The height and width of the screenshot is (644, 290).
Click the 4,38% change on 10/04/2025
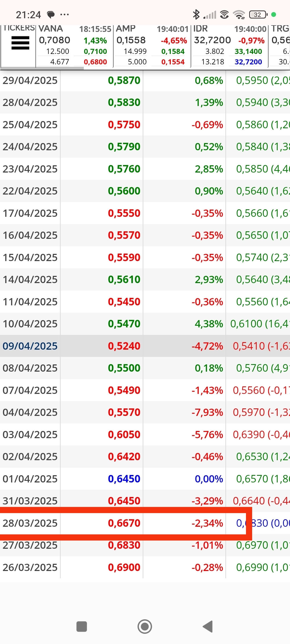[209, 324]
